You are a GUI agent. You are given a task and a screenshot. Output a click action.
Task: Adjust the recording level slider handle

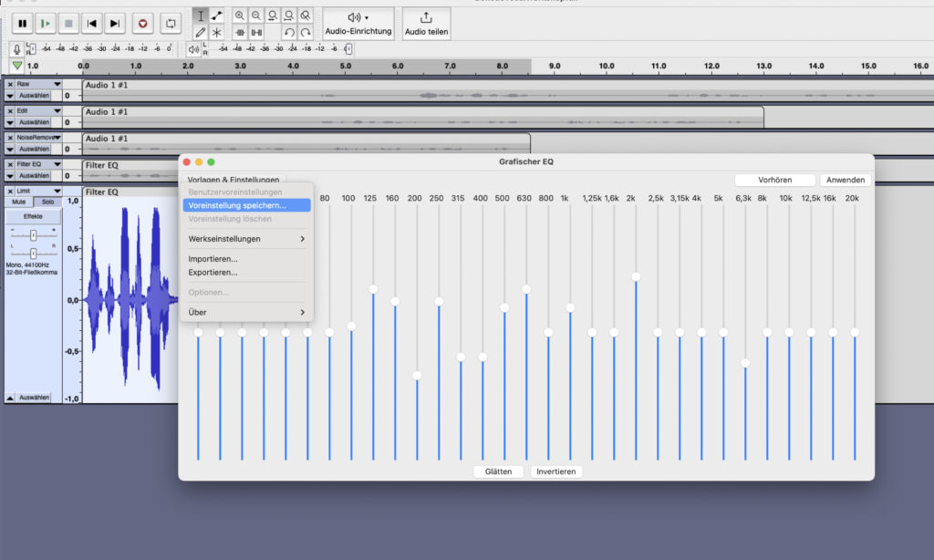coord(32,49)
